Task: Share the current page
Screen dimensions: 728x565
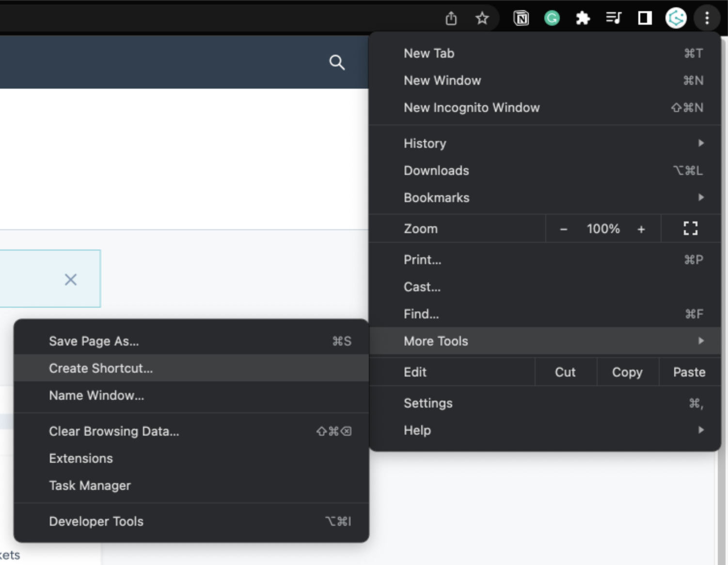Action: pos(452,18)
